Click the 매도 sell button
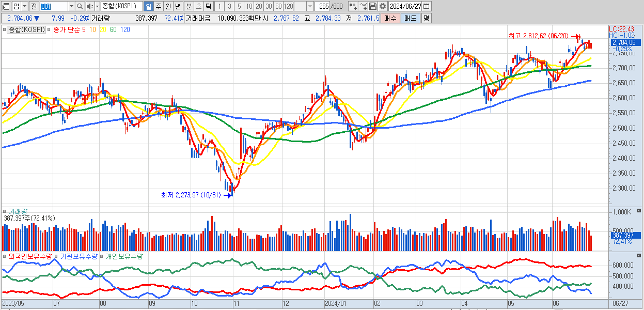 pyautogui.click(x=411, y=18)
